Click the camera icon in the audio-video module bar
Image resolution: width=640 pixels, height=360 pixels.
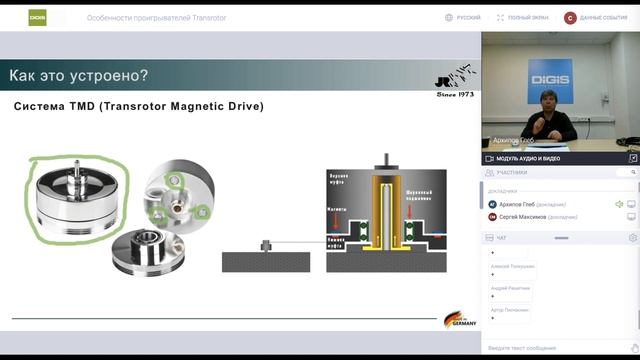point(489,158)
